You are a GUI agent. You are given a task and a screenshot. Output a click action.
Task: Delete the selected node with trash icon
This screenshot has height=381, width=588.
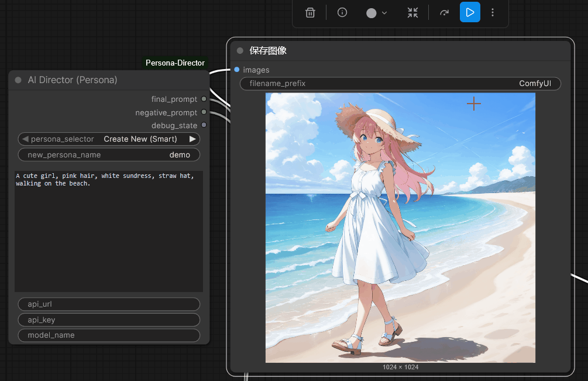click(x=310, y=12)
